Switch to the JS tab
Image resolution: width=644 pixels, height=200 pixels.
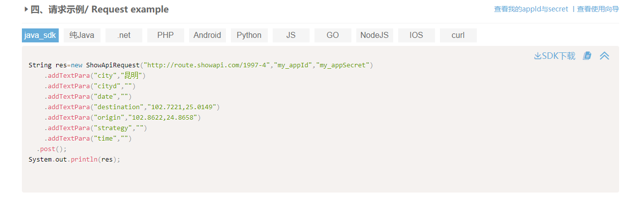click(291, 35)
